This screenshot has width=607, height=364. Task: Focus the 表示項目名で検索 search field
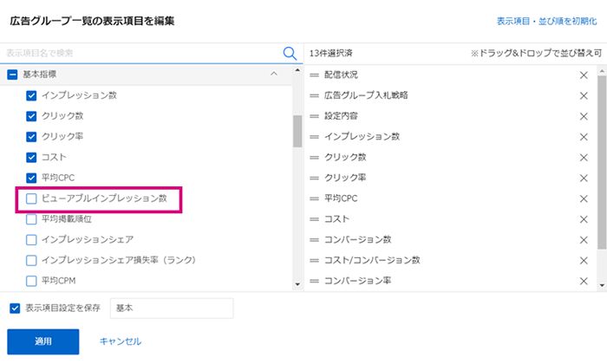click(141, 53)
